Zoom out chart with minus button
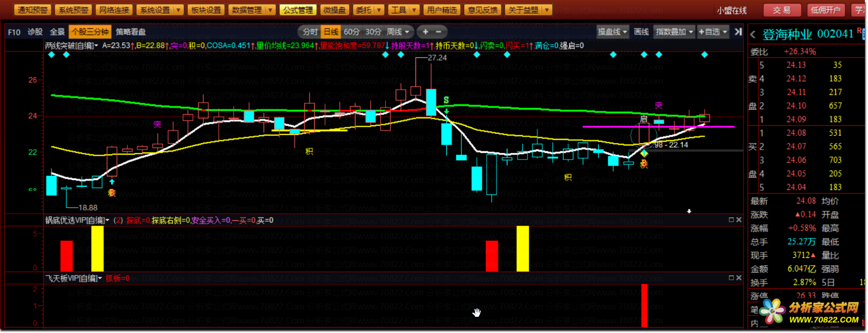 click(x=438, y=32)
